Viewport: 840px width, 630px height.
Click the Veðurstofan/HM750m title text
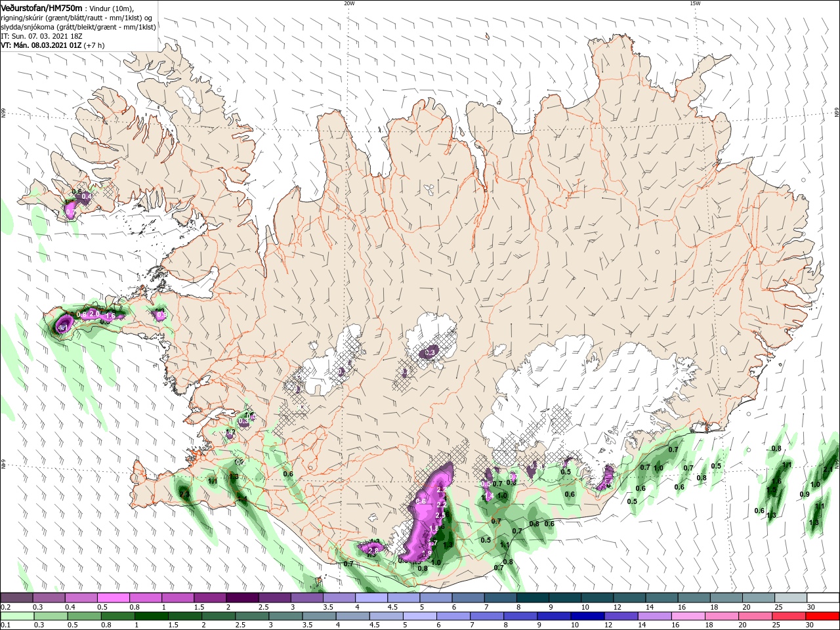(x=41, y=7)
